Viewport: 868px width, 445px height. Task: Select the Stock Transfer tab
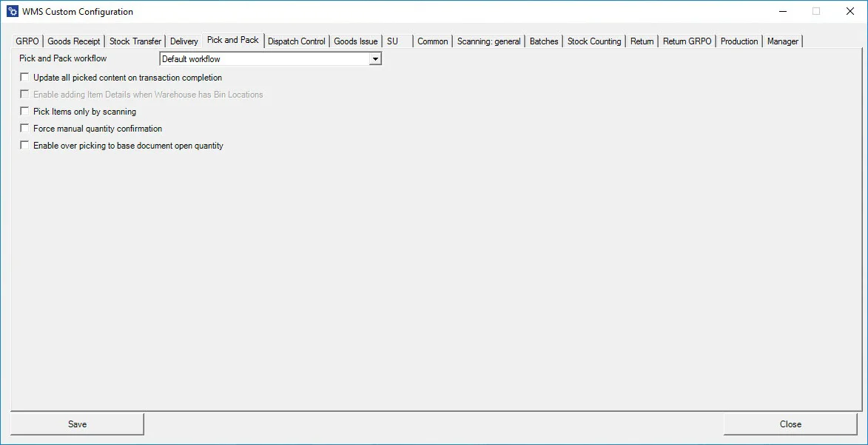[135, 41]
